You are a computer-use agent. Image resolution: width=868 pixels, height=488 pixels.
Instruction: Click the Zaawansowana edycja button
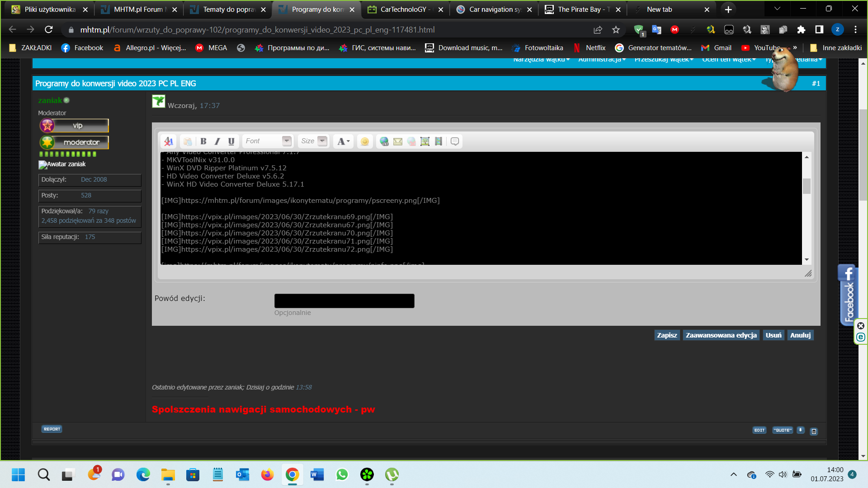721,335
